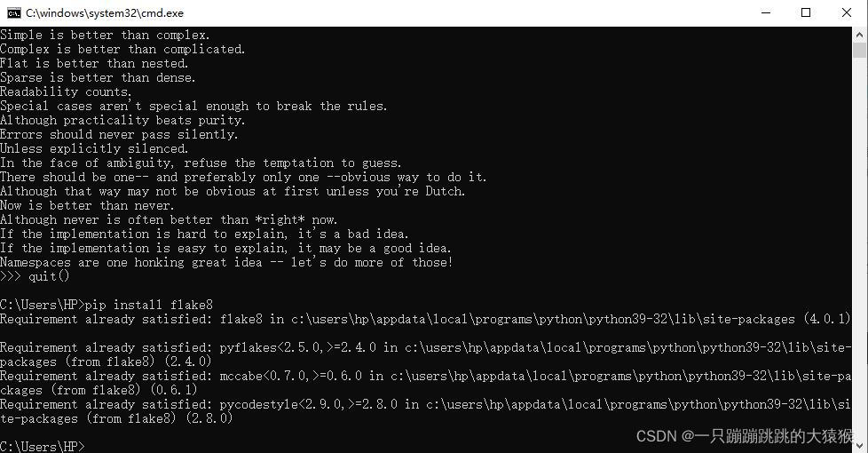The height and width of the screenshot is (453, 868).
Task: Click the scrollbar down arrow
Action: coord(860,445)
